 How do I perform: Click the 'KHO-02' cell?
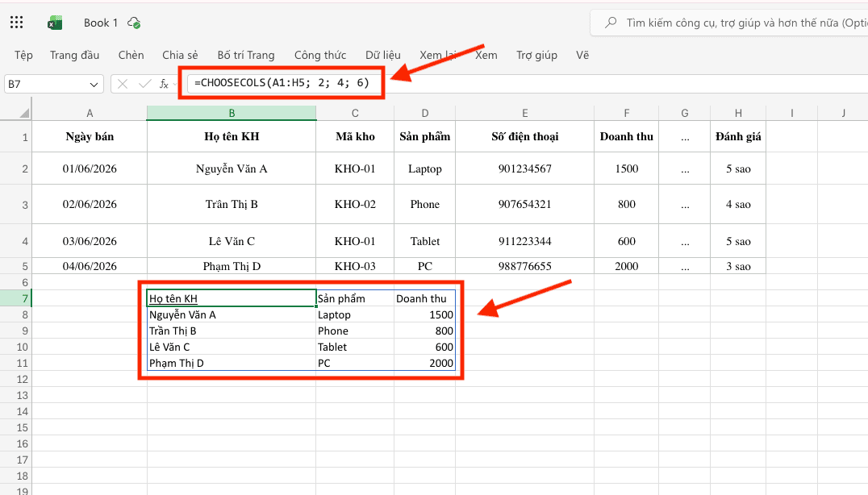click(x=355, y=204)
